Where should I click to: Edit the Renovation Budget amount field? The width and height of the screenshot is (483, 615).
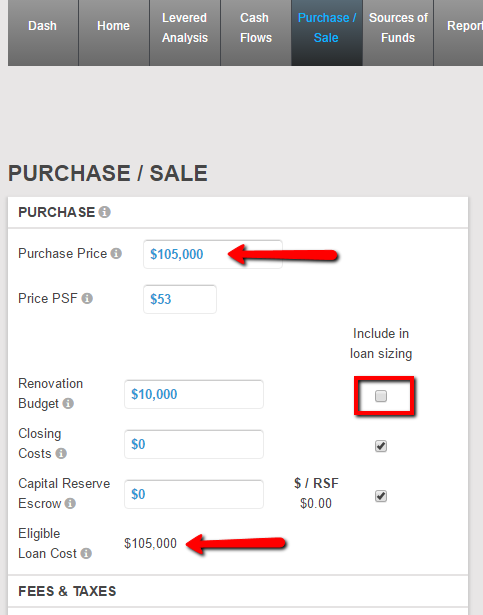tap(194, 394)
